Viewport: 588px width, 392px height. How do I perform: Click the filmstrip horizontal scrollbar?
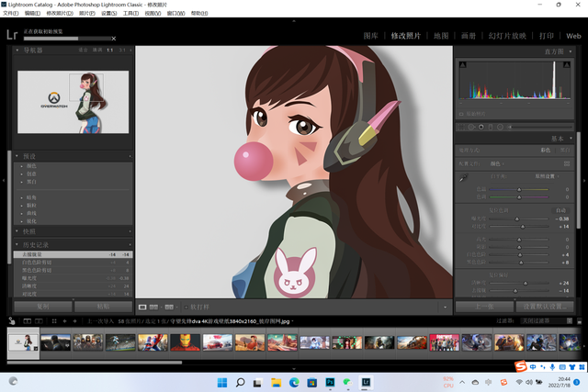tap(95, 363)
